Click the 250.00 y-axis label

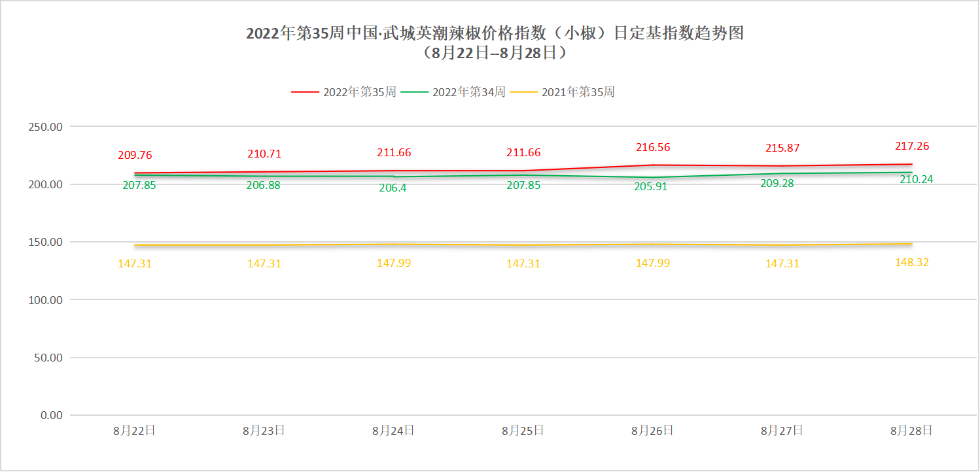46,127
